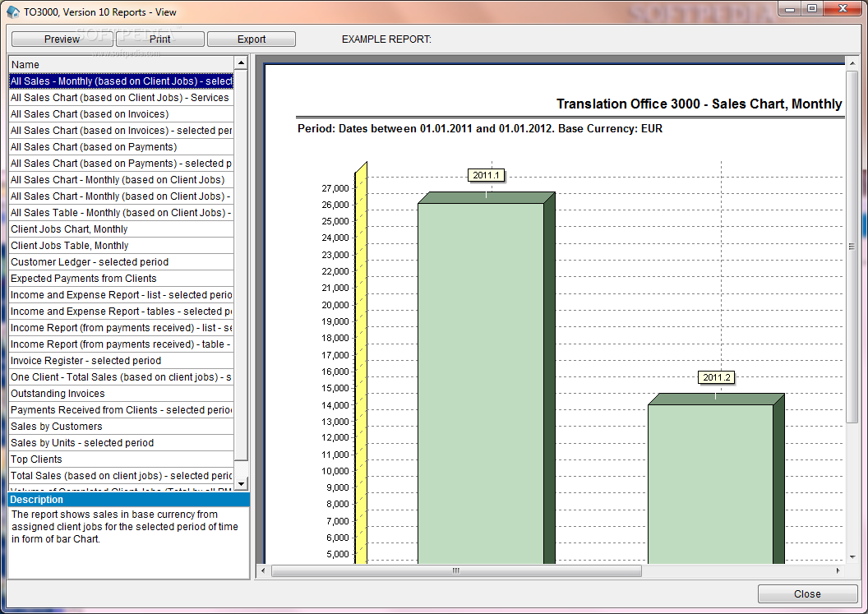Click the Description panel header
The image size is (868, 614).
point(129,500)
